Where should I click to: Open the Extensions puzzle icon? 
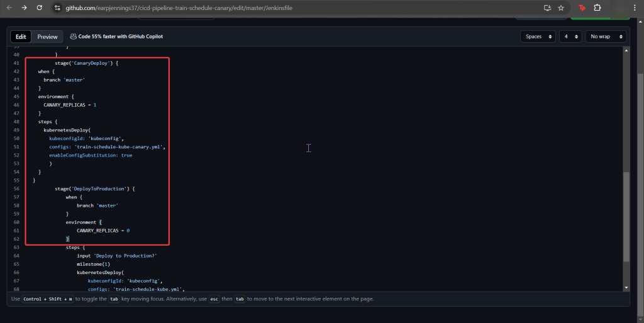597,8
